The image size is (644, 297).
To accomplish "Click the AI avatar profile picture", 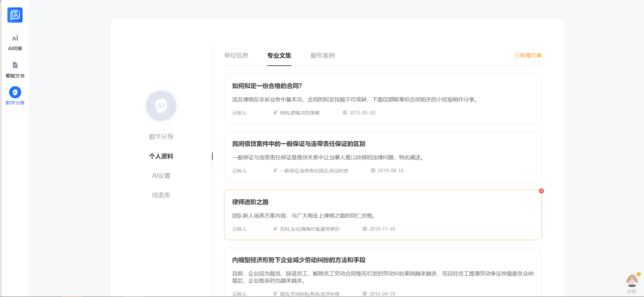I will click(161, 106).
